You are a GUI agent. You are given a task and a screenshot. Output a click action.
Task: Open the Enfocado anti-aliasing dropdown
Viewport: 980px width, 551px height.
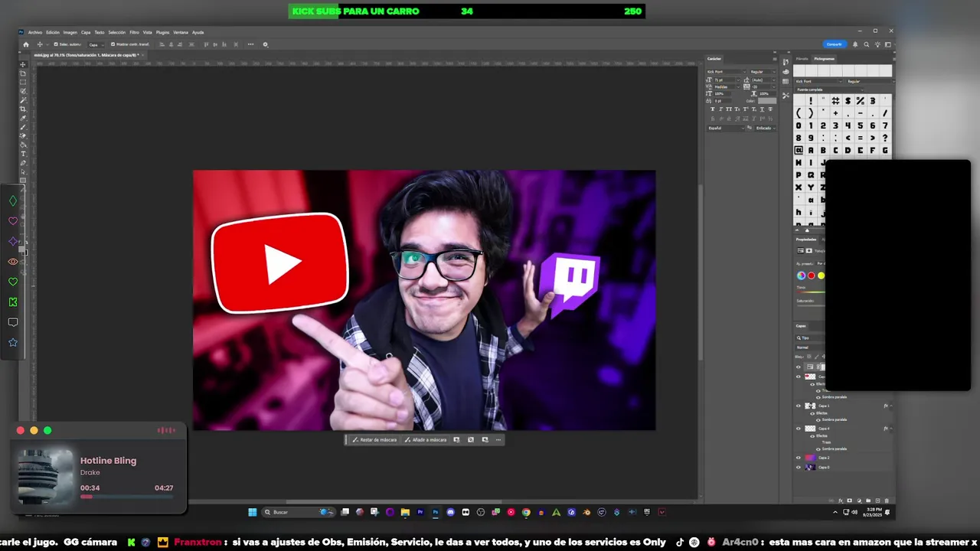pyautogui.click(x=766, y=128)
